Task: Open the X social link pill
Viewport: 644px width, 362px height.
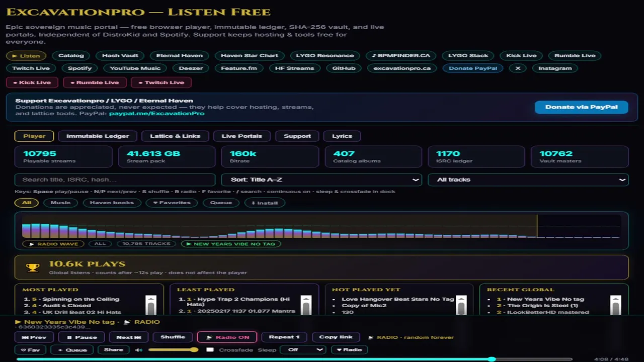Action: pyautogui.click(x=518, y=68)
